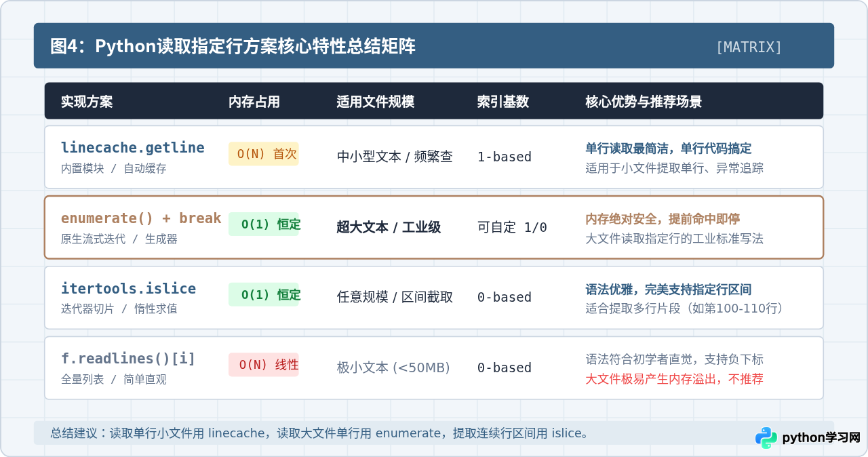Screen dimensions: 868x457
Task: Click 全量列表 / 简单直观 subtitle
Action: point(113,379)
